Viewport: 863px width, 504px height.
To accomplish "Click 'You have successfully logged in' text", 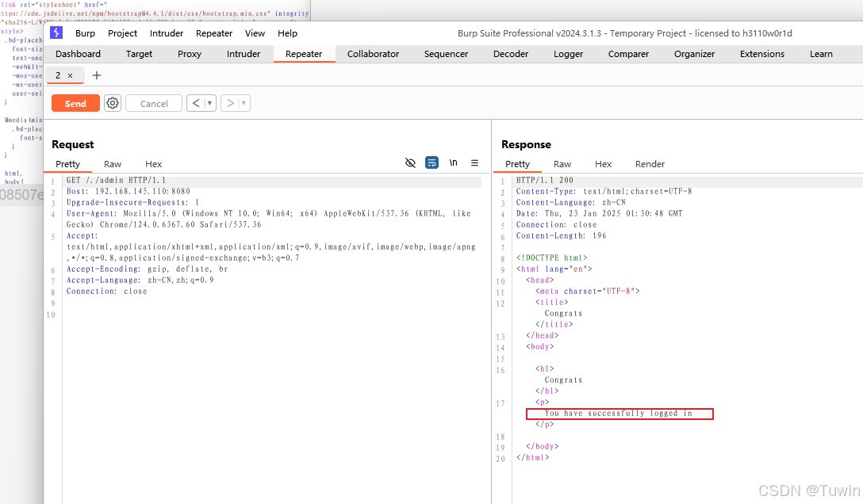I will (619, 414).
